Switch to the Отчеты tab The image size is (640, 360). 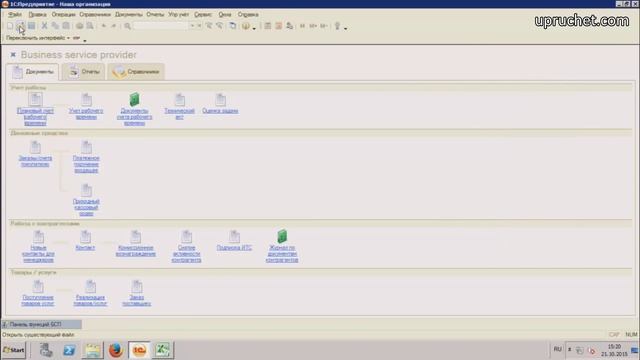coord(84,72)
